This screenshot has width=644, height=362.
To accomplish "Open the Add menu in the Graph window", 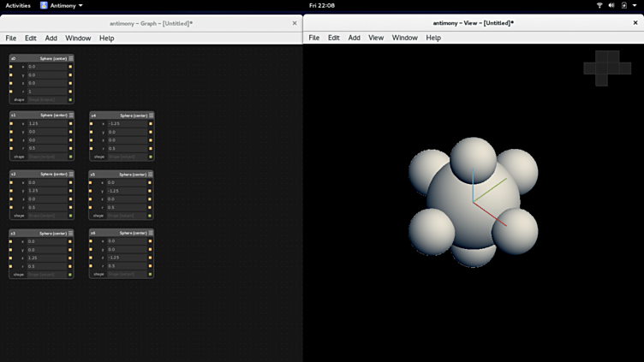I will 51,39.
